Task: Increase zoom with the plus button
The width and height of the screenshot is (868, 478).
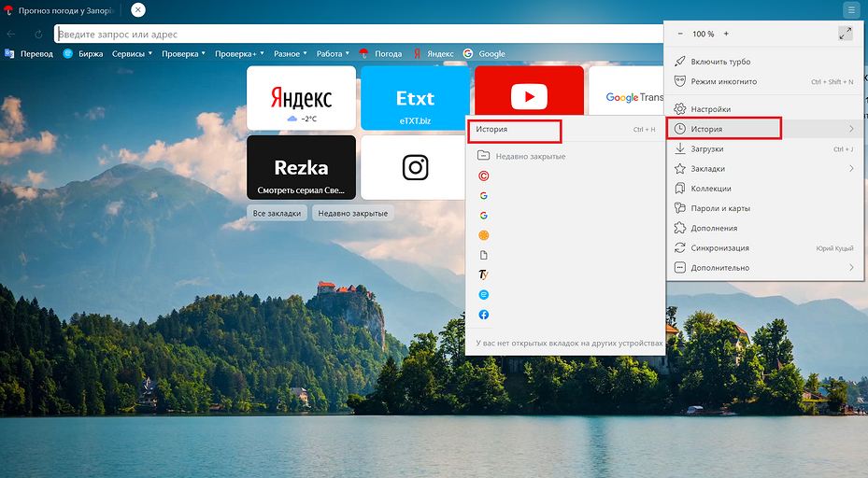Action: tap(726, 34)
